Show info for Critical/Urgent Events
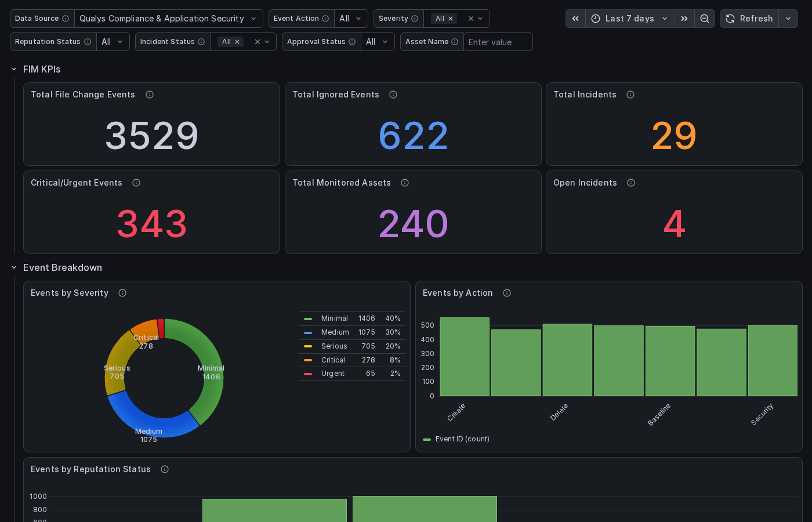The image size is (812, 522). point(136,183)
